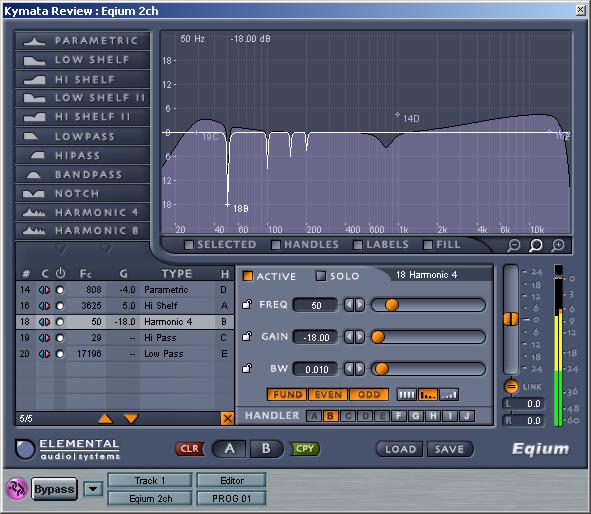Assign handler J
The height and width of the screenshot is (514, 591).
[467, 416]
